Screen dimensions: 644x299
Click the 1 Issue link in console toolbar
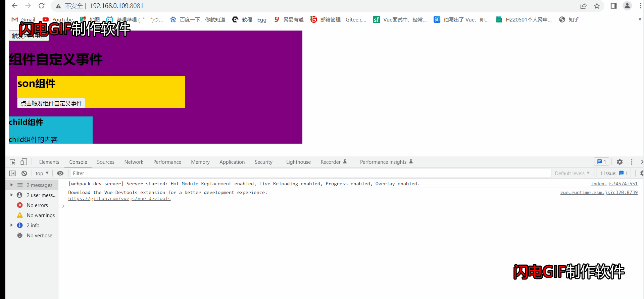[614, 173]
